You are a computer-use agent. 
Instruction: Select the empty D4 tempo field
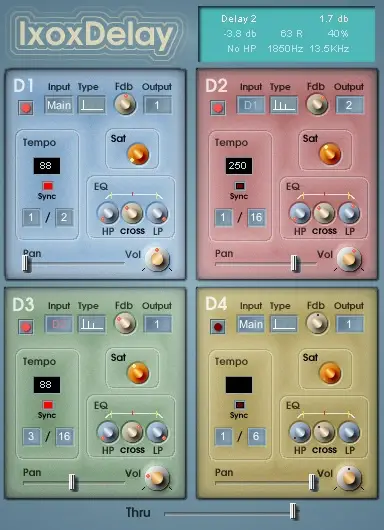click(239, 385)
